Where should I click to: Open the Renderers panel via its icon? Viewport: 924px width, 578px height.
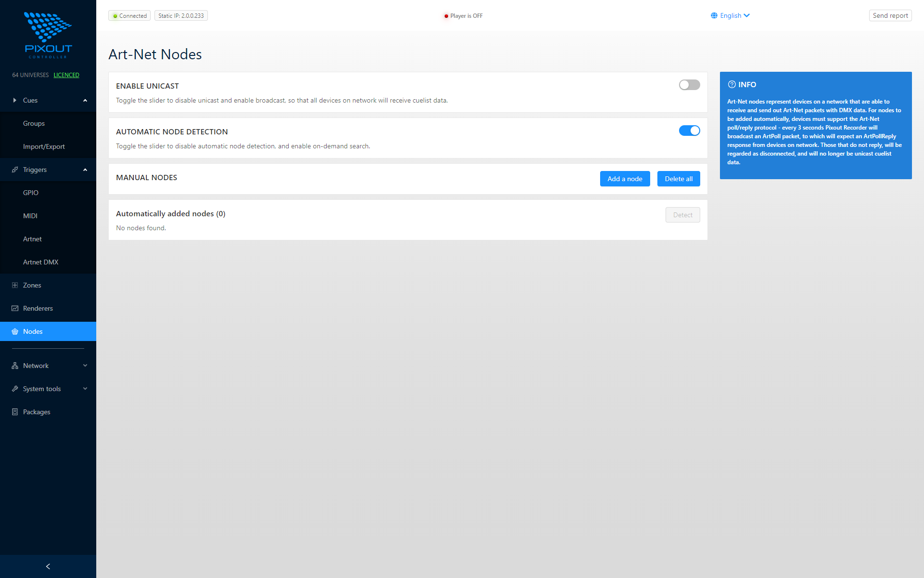pyautogui.click(x=14, y=308)
